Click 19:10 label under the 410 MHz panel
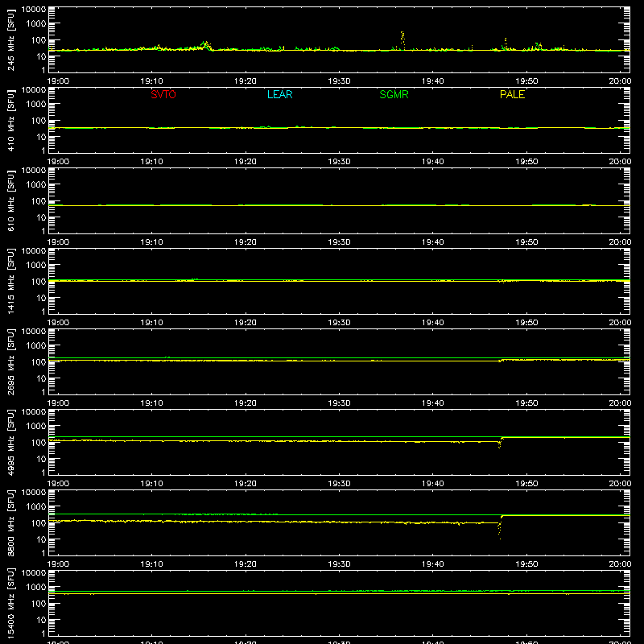Screen dimensions: 644x644 151,162
